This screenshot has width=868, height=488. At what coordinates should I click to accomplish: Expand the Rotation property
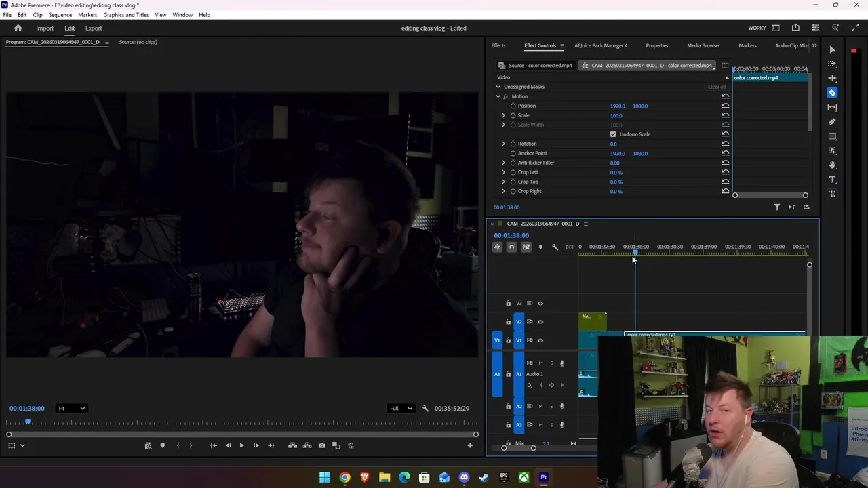pos(503,144)
